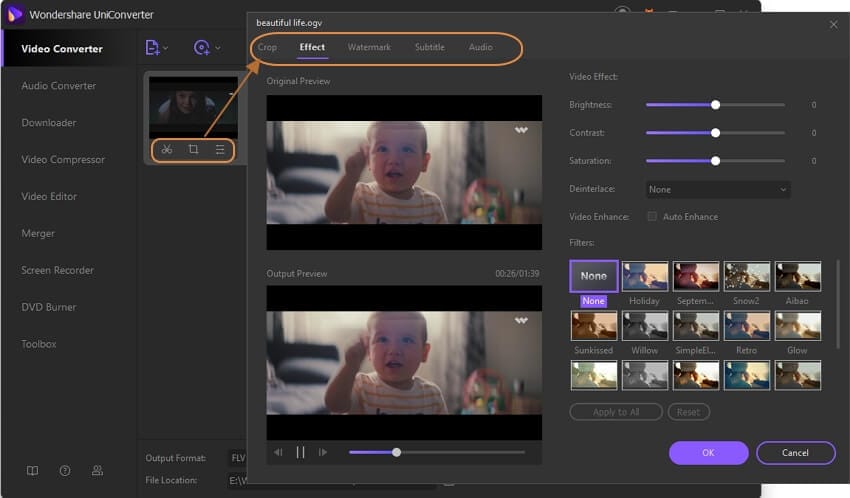The width and height of the screenshot is (850, 498).
Task: Click the Cancel button
Action: click(795, 452)
